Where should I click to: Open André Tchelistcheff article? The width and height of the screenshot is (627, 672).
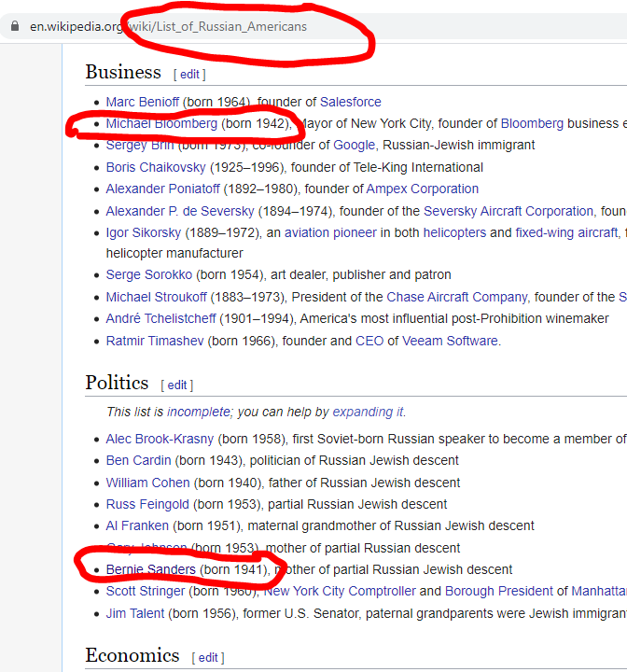tap(160, 318)
